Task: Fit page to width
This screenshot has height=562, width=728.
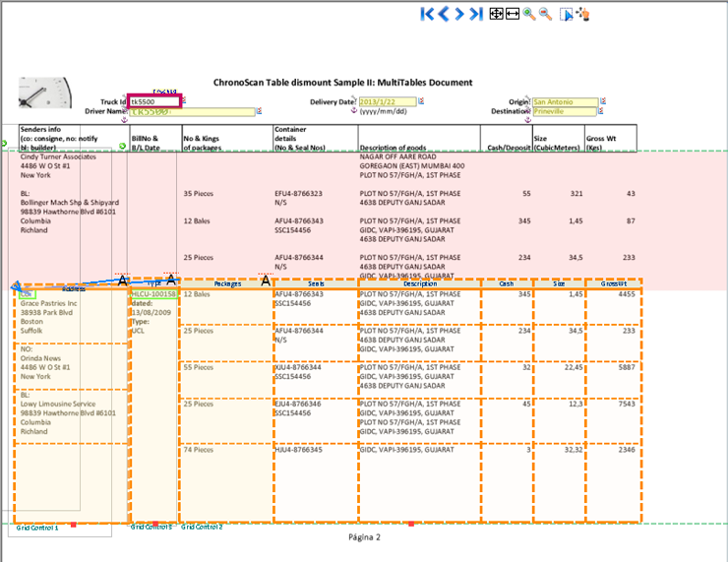Action: coord(513,14)
